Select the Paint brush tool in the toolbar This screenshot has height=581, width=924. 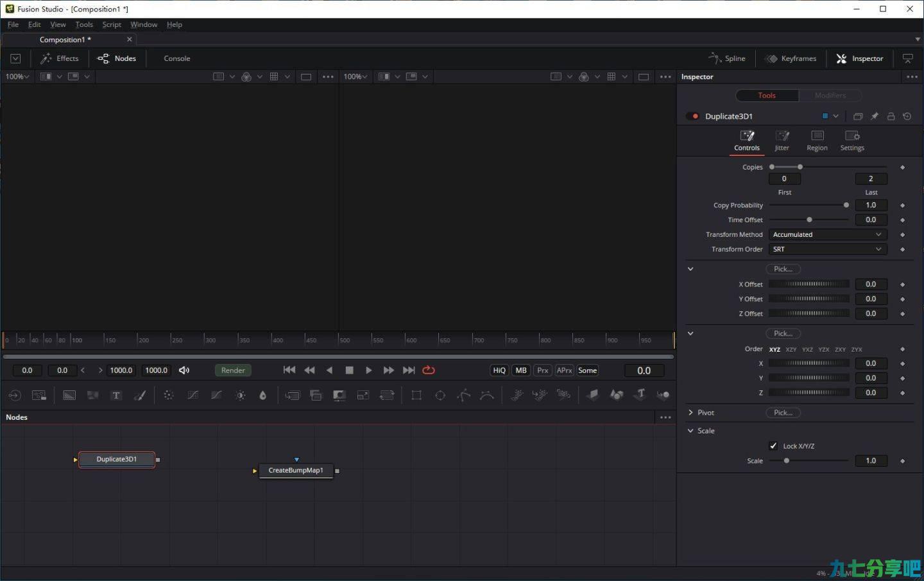(140, 395)
